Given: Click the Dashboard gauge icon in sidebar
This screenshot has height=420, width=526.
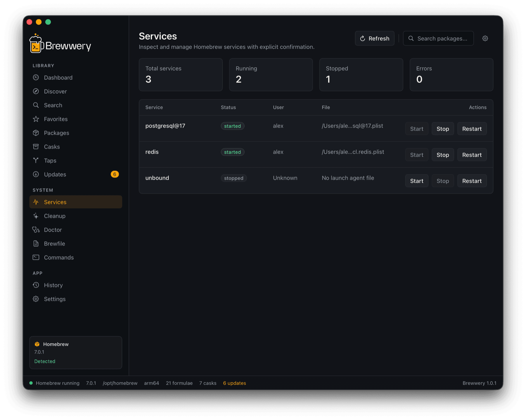Looking at the screenshot, I should pyautogui.click(x=36, y=77).
